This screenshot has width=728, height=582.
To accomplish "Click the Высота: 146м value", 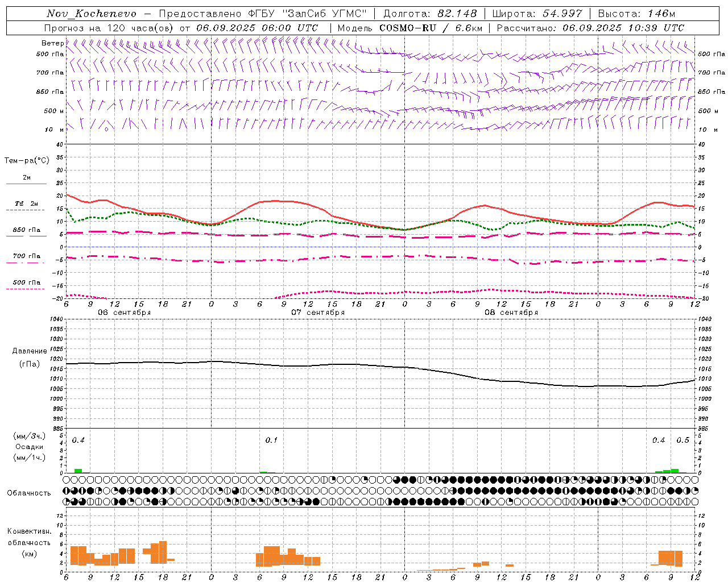I will pyautogui.click(x=637, y=14).
